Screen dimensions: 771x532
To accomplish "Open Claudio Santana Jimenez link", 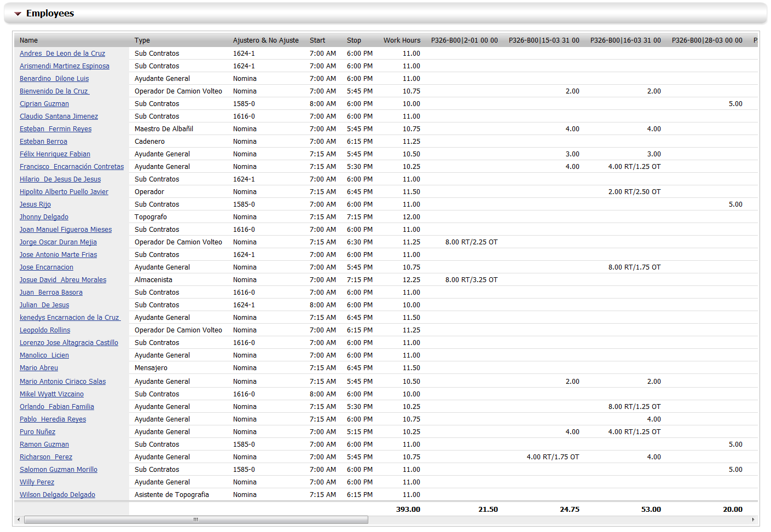I will point(59,116).
